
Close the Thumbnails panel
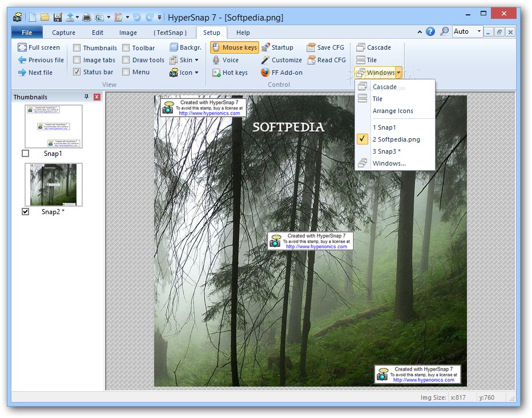[x=97, y=97]
